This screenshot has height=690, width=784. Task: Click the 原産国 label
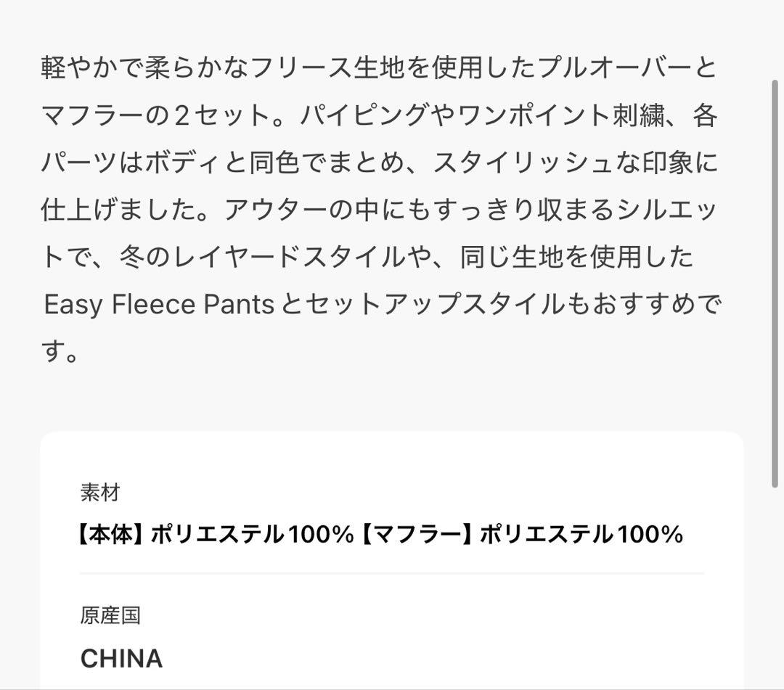click(110, 616)
